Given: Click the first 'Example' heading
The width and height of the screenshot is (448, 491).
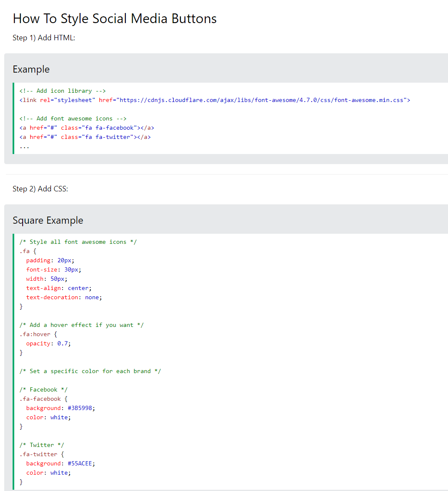Looking at the screenshot, I should (x=31, y=69).
